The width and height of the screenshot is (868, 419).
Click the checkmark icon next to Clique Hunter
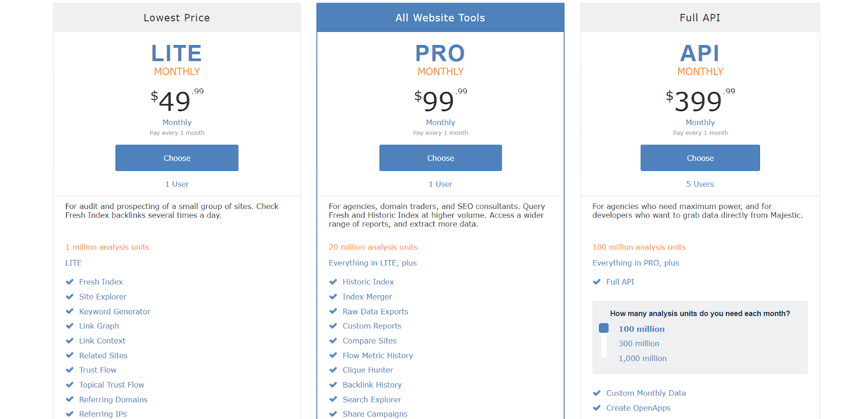point(333,370)
